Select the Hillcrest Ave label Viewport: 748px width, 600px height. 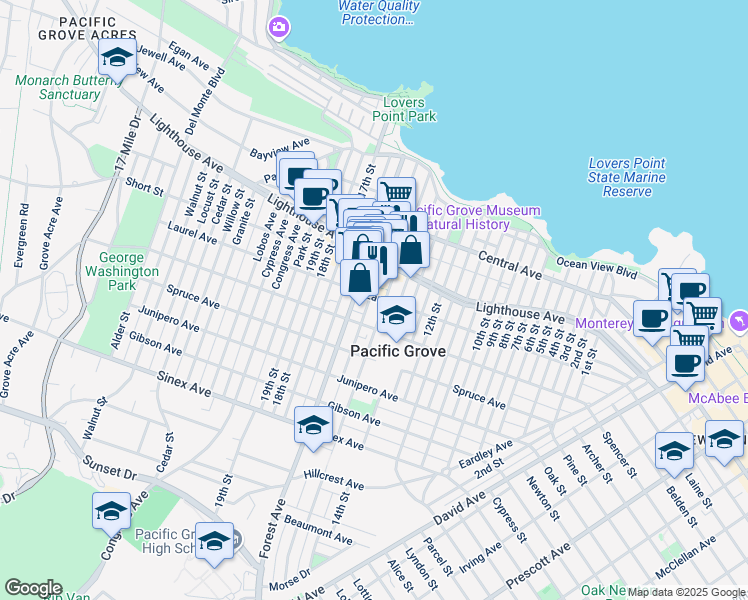pyautogui.click(x=334, y=480)
